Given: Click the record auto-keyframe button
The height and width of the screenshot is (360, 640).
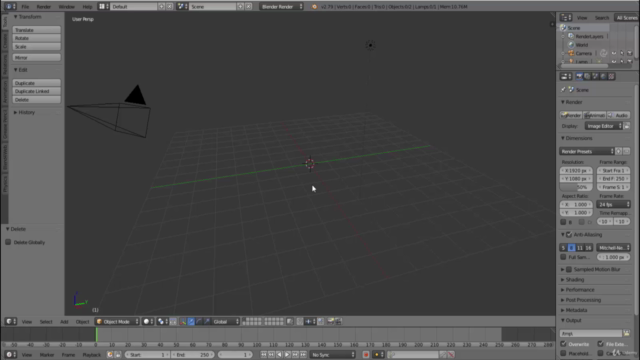Looking at the screenshot, I should point(366,355).
